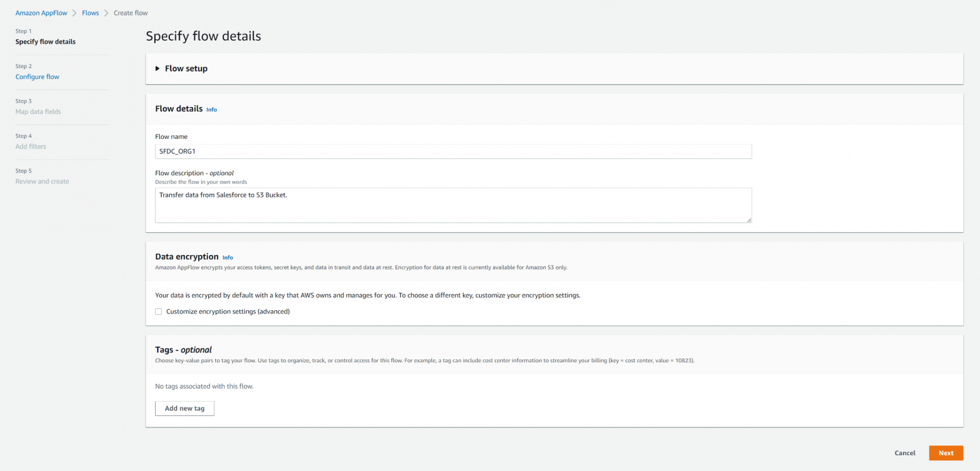Open the Info link beside Data encryption
This screenshot has width=980, height=471.
[x=228, y=257]
